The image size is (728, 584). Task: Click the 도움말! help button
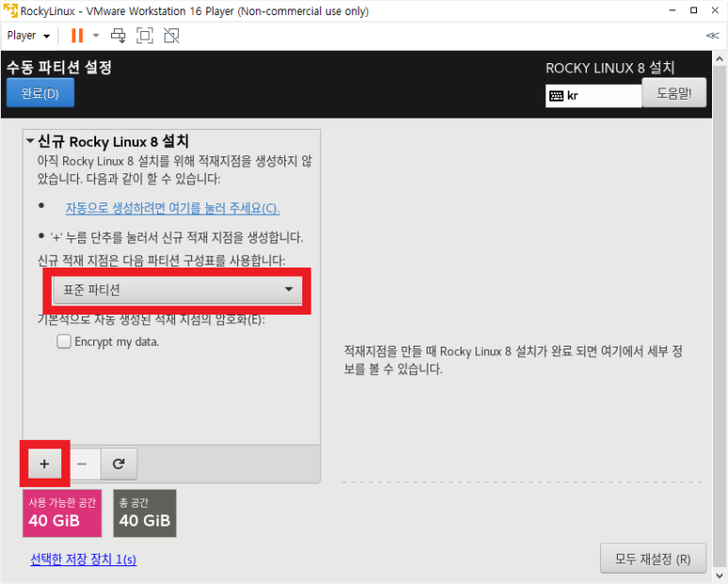673,93
